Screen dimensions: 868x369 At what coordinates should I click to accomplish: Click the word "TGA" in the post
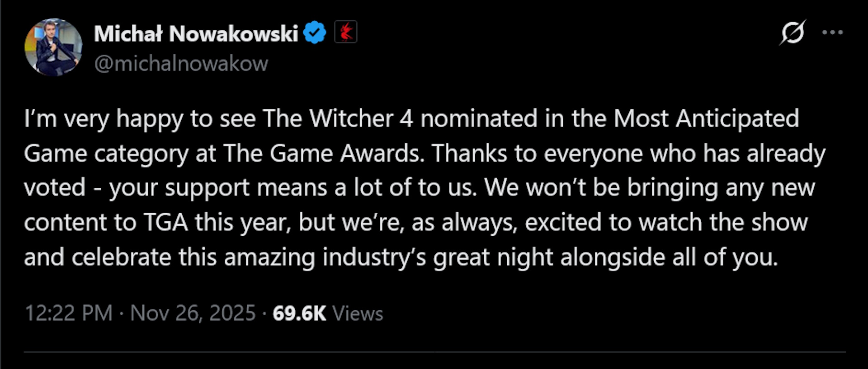click(x=165, y=223)
